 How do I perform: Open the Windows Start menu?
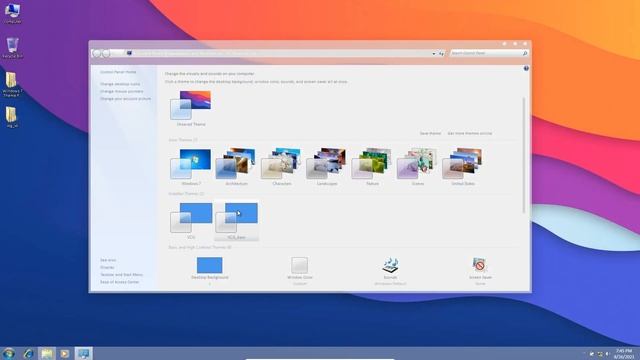pos(8,353)
